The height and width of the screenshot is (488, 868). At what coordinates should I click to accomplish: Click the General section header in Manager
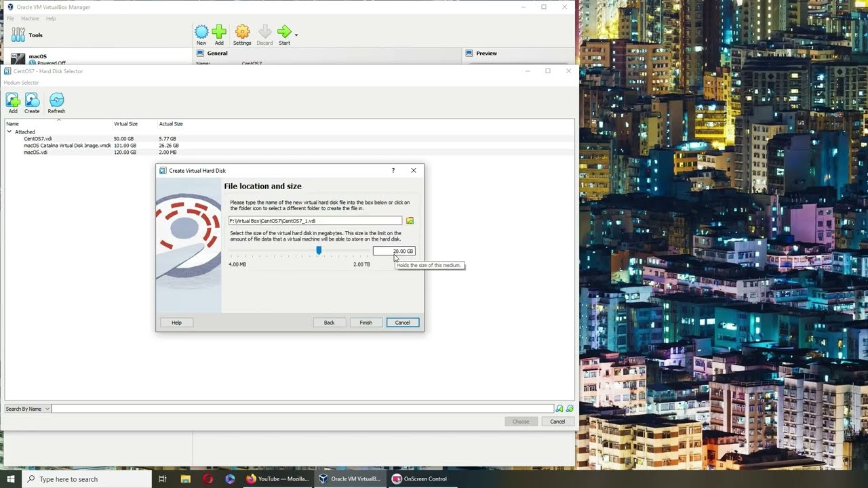point(217,53)
